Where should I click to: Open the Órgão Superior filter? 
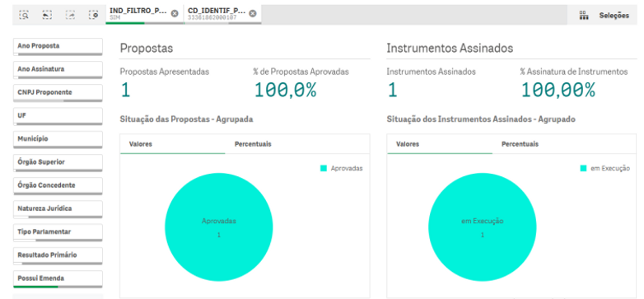click(x=58, y=163)
